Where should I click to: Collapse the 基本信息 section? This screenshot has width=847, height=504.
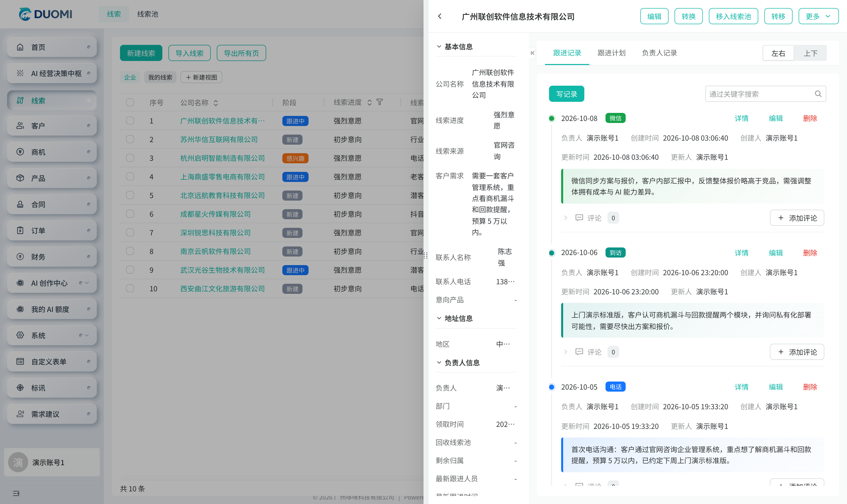(x=439, y=47)
